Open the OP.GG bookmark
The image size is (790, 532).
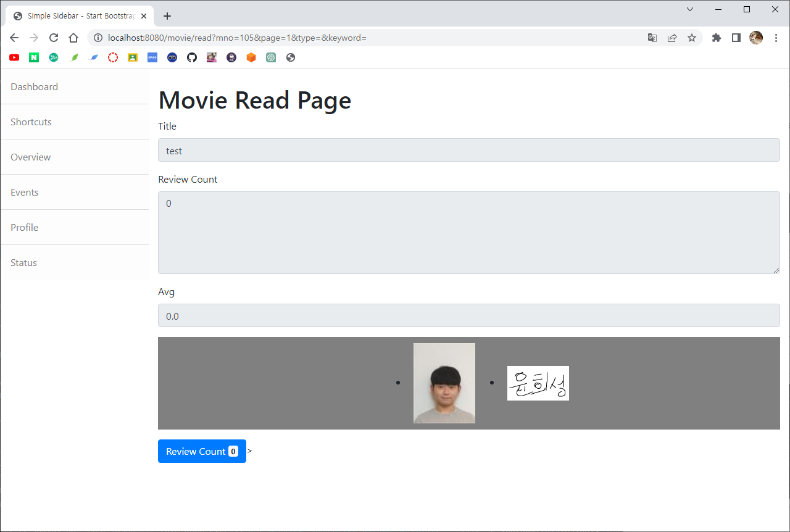click(x=152, y=57)
